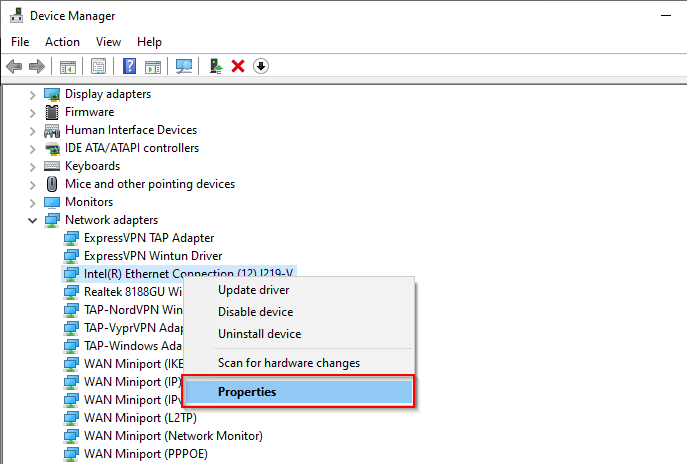Expand the Monitors category arrow
The height and width of the screenshot is (464, 687).
[x=33, y=202]
